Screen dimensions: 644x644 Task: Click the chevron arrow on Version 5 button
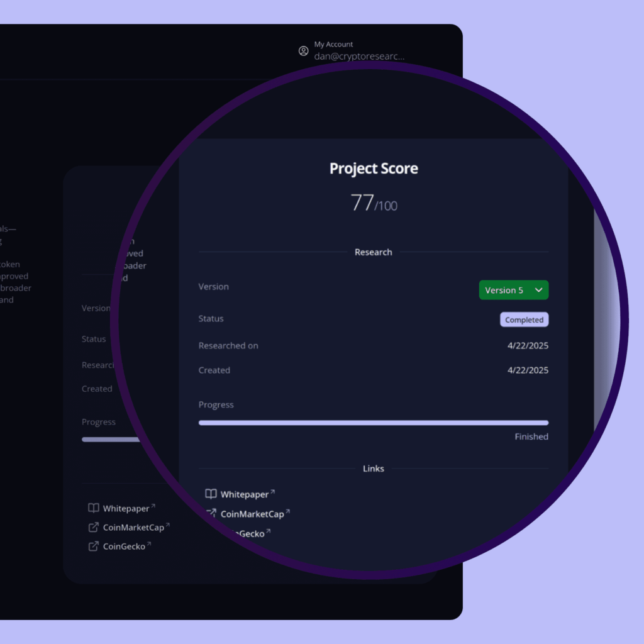point(538,290)
